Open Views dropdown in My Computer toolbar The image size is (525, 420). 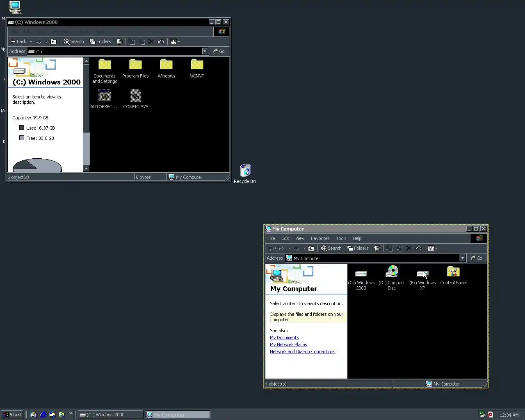433,248
